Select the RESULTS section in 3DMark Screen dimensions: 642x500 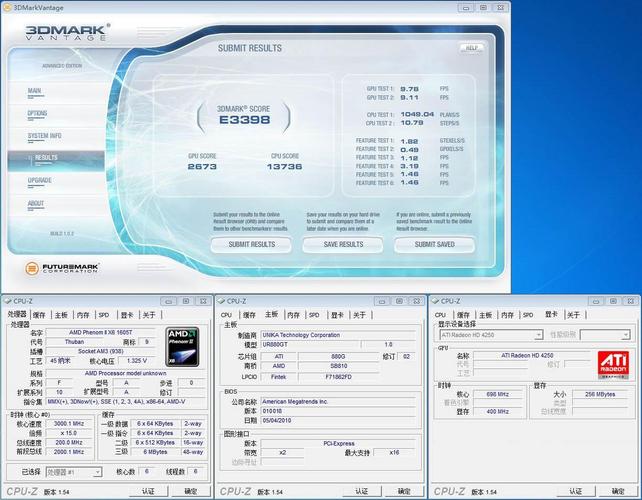56,160
